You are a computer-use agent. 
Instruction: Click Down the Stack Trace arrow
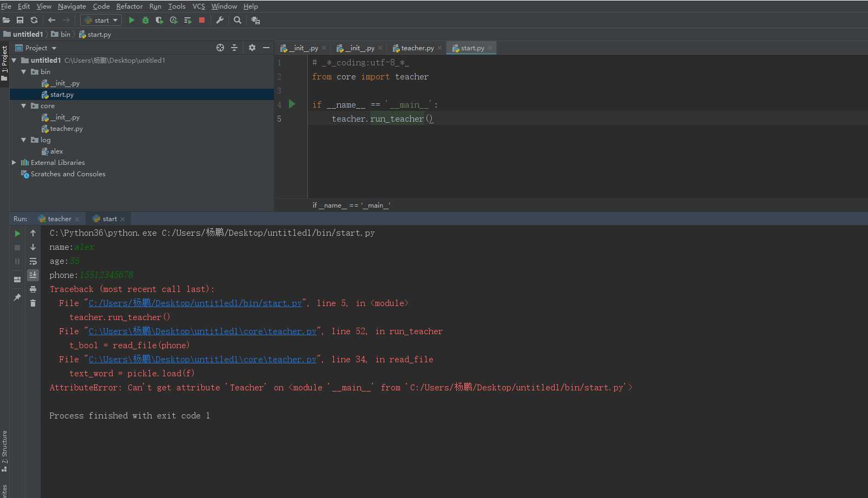point(33,247)
